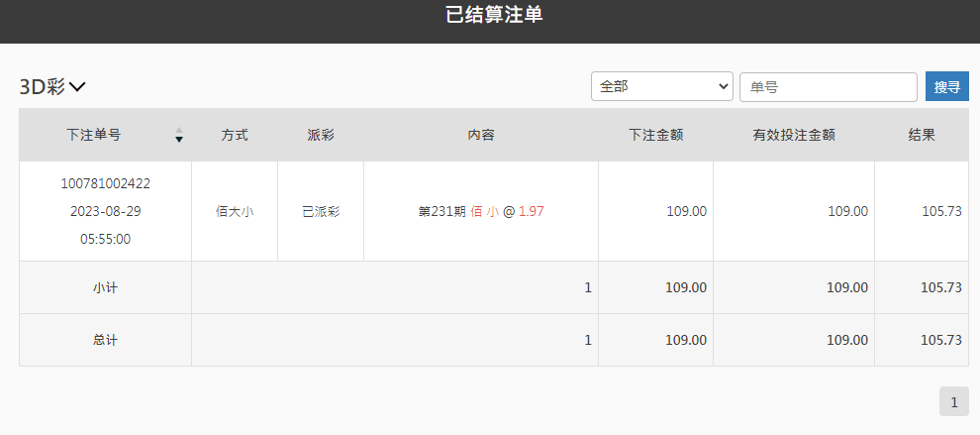Click the 单号 search input field

(x=828, y=86)
